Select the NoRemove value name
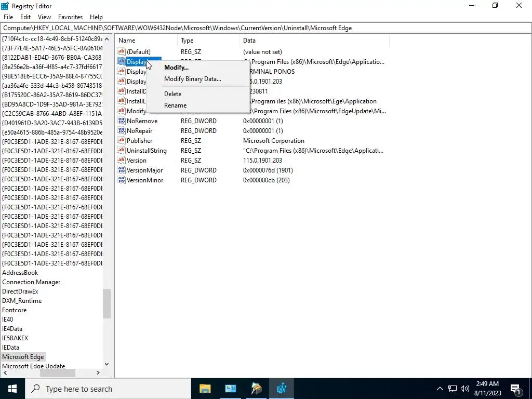This screenshot has width=532, height=399. [x=142, y=121]
